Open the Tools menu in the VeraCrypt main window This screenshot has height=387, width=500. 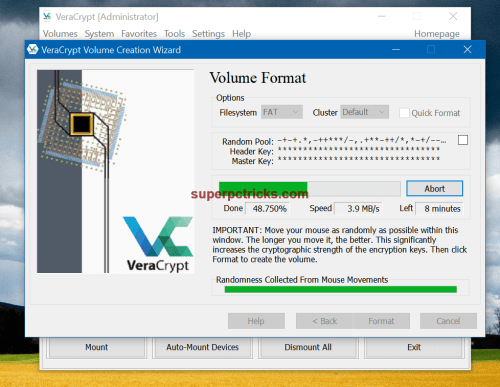174,34
